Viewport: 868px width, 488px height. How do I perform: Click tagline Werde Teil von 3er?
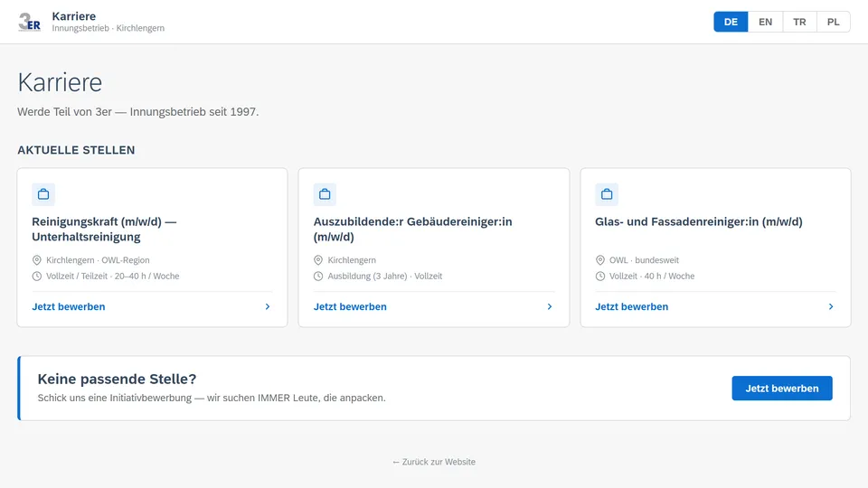coord(137,112)
